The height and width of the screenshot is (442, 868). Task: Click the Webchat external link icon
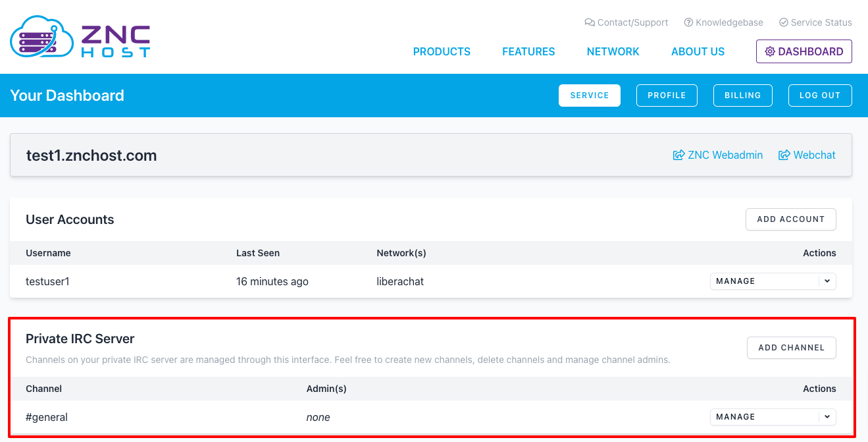pos(784,155)
